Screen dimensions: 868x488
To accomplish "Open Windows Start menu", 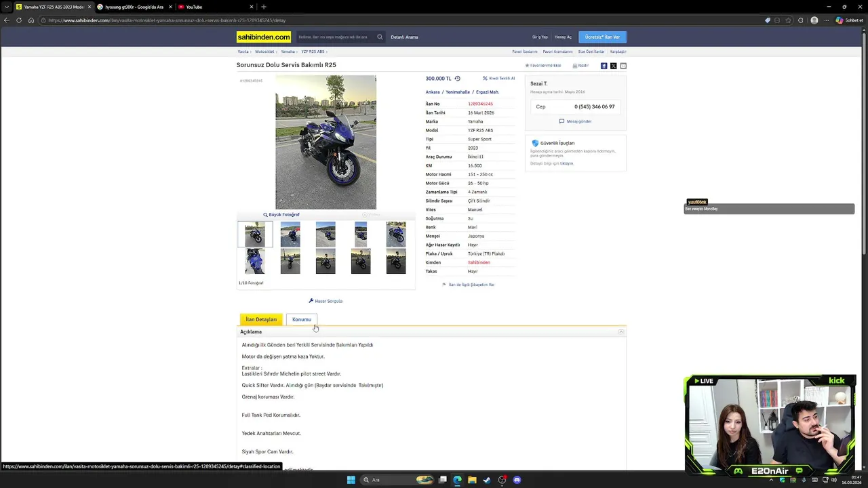I will pos(351,480).
